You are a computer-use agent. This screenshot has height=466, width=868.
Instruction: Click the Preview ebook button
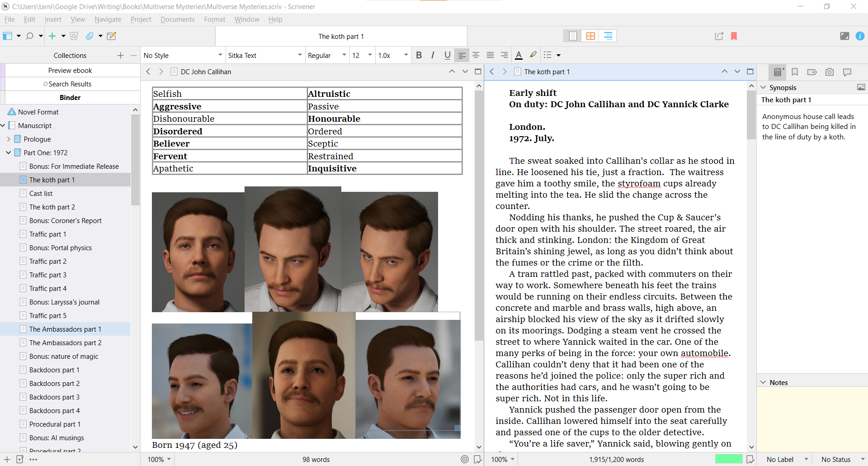70,70
